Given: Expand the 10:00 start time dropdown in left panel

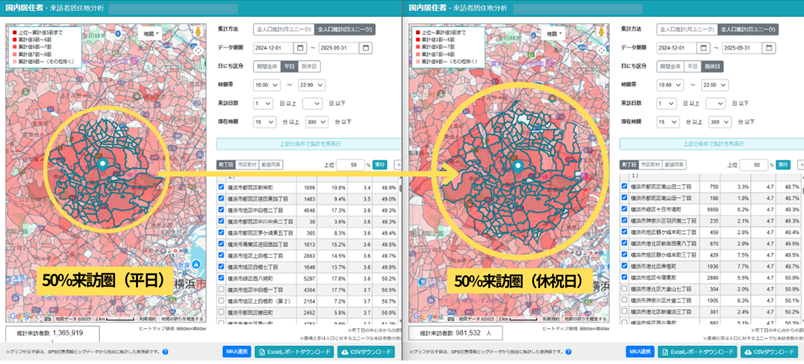Looking at the screenshot, I should 267,85.
